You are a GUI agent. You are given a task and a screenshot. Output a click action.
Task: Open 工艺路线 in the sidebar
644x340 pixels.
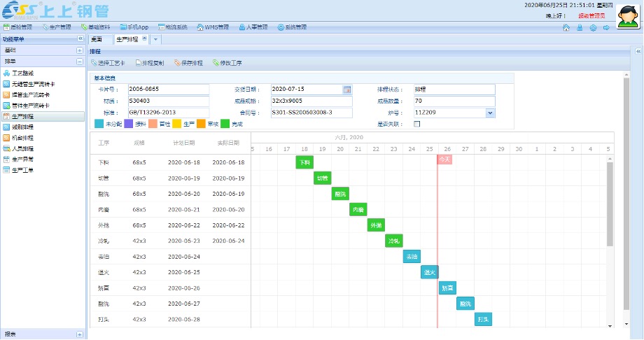(x=22, y=73)
